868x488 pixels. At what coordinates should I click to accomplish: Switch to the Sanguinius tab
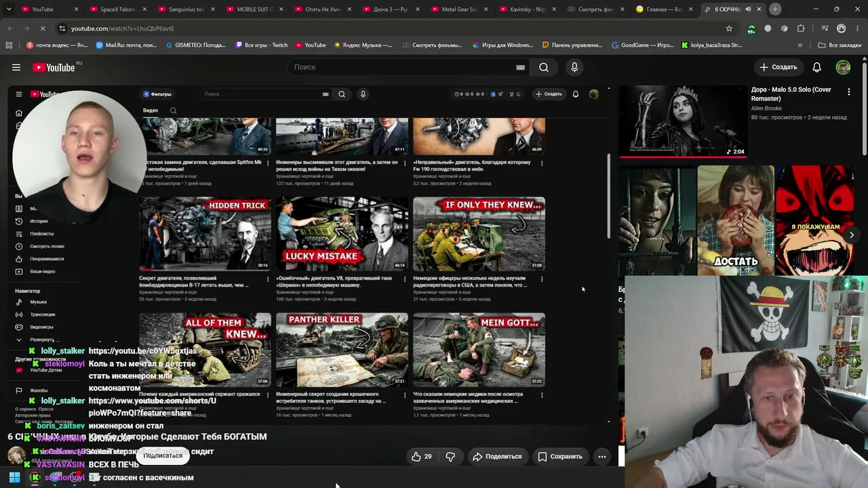tap(185, 9)
